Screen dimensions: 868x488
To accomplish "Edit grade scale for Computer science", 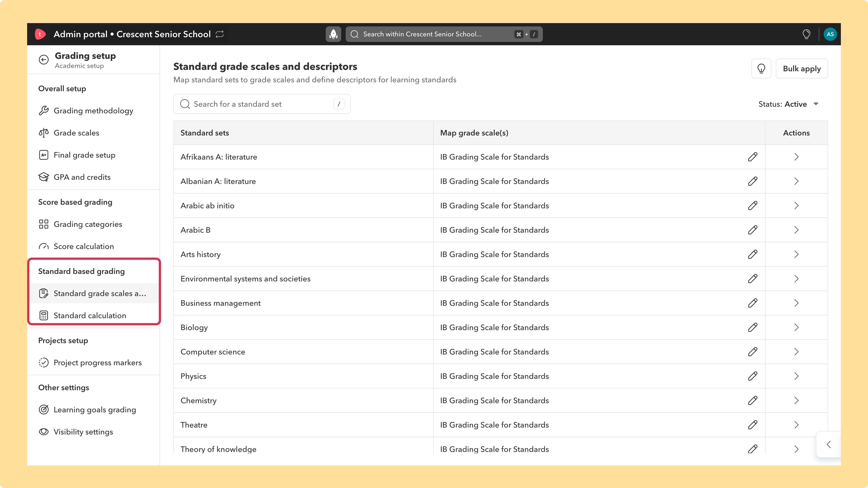I will point(753,352).
